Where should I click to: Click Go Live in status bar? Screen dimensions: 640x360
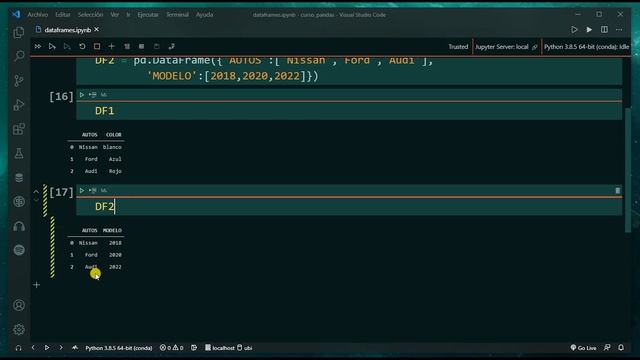tap(583, 348)
